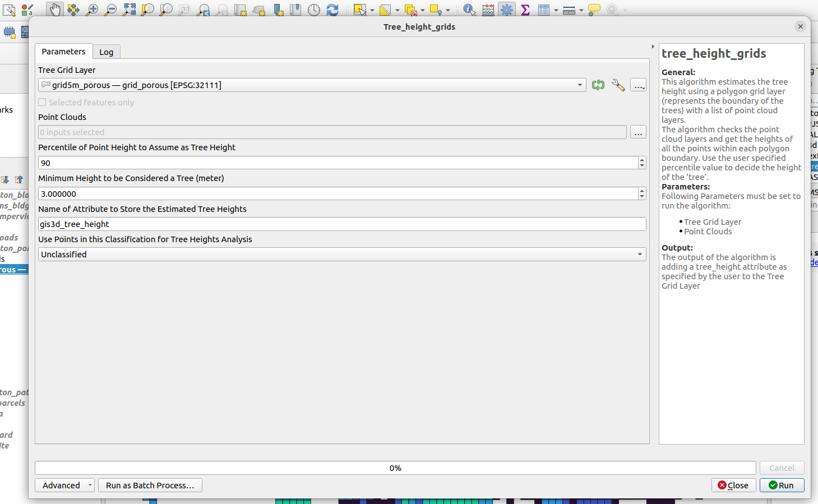Open advanced options wrench for Tree Grid Layer
This screenshot has height=504, width=818.
pos(618,85)
